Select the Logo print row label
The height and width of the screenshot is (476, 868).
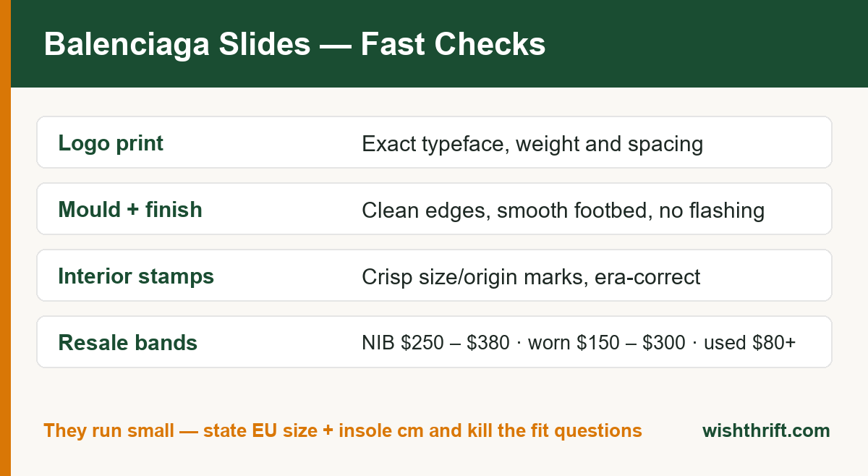[111, 143]
